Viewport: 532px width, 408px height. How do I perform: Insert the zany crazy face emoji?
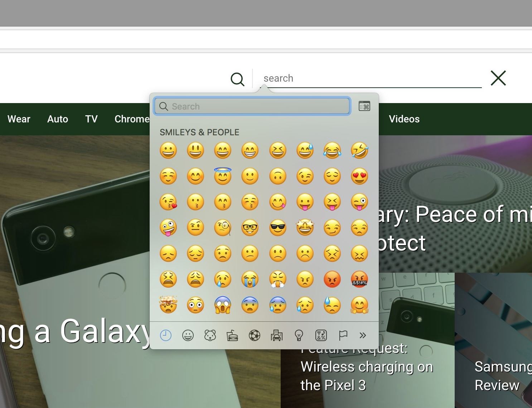coord(168,228)
